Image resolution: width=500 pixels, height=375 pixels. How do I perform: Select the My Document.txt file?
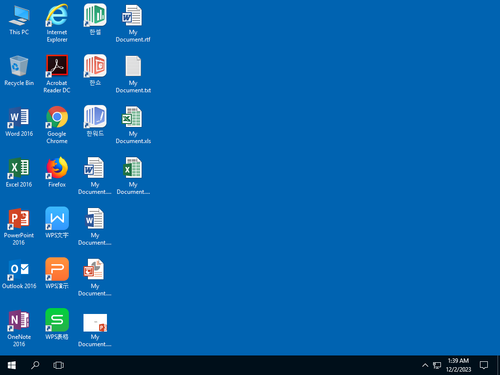click(x=133, y=74)
